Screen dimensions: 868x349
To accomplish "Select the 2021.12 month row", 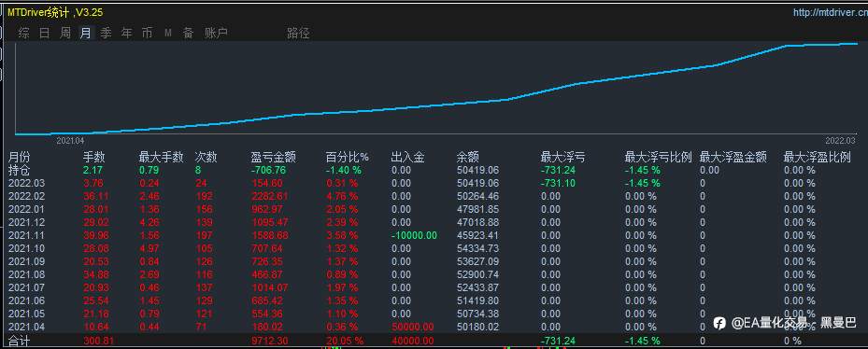I will coord(434,222).
